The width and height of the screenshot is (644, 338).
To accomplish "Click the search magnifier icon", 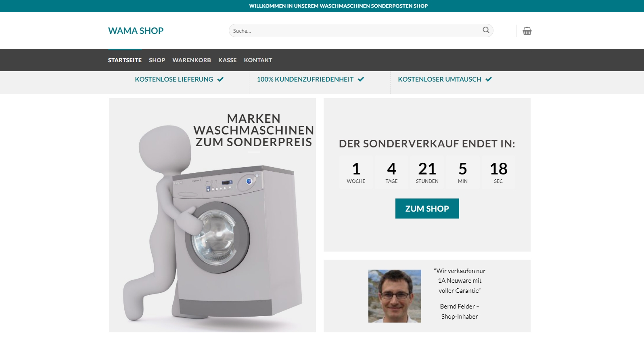I will tap(486, 30).
